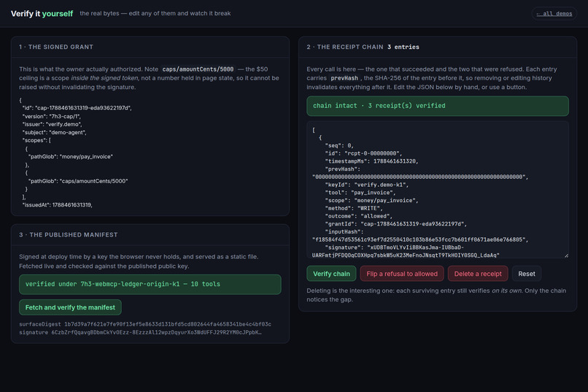Viewport: 588px width, 392px height.
Task: Click the "id": "rcpt-0-00000000" line
Action: click(363, 153)
